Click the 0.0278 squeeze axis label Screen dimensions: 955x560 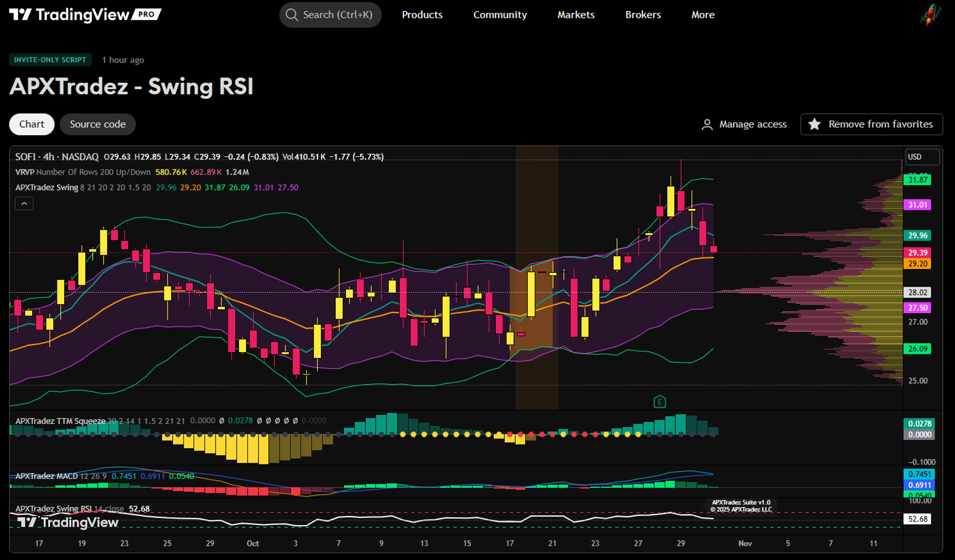click(919, 423)
